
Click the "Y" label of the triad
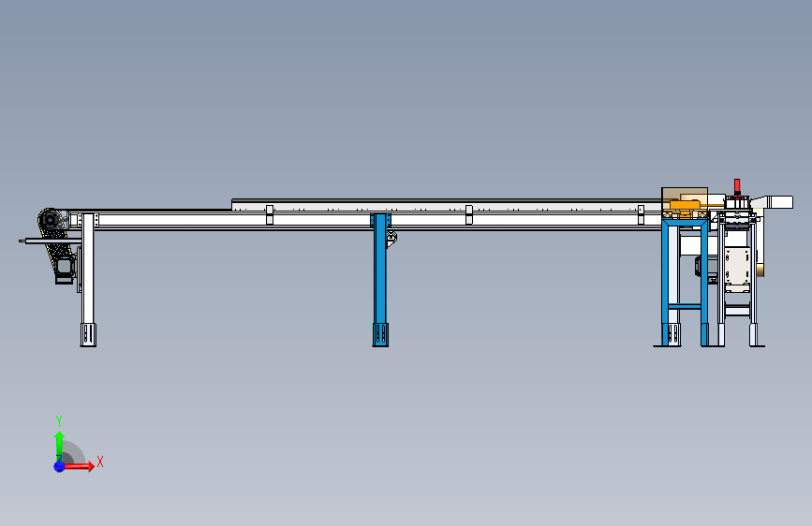59,421
